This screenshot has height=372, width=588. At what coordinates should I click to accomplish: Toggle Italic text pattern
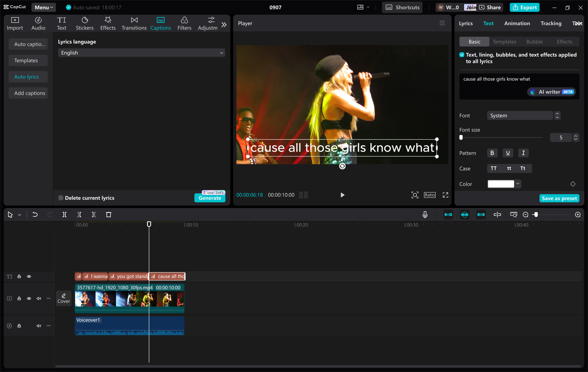(523, 153)
